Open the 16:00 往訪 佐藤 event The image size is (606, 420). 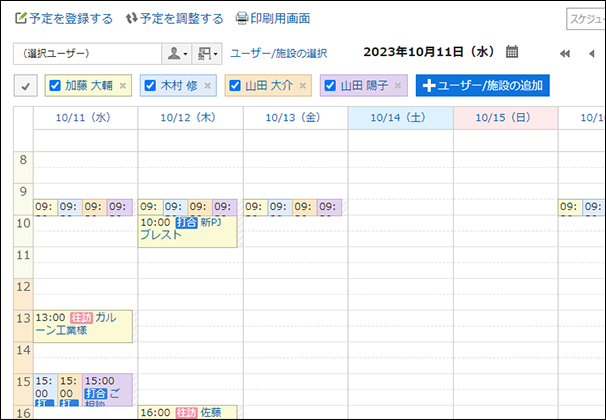coord(187,412)
